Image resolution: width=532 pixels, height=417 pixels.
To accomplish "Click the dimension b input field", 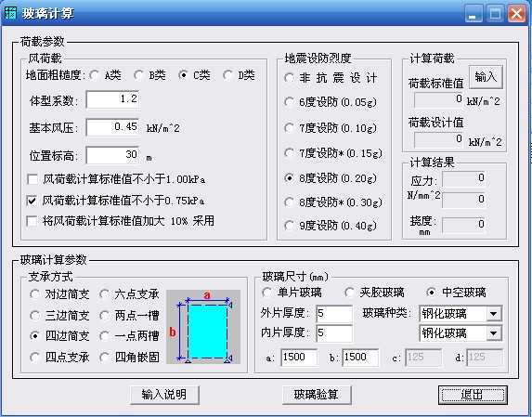I will (x=360, y=358).
